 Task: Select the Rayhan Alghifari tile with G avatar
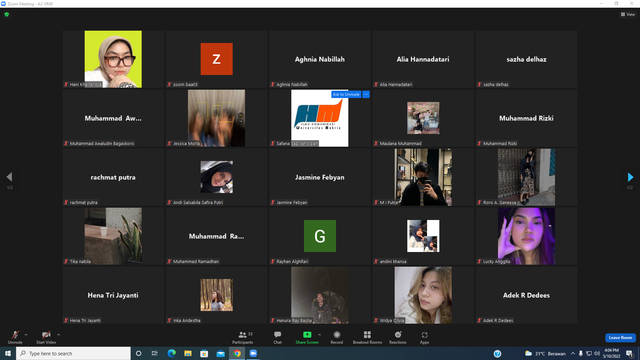pyautogui.click(x=320, y=236)
